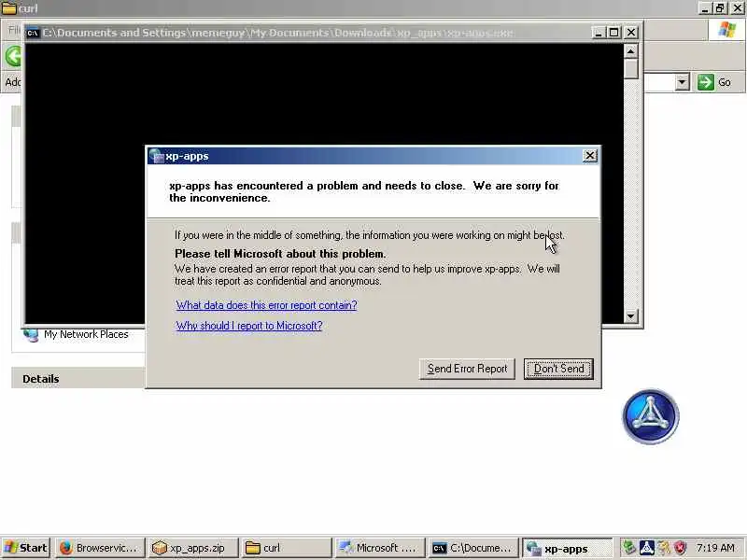Click the console vertical scrollbar thumb
This screenshot has width=747, height=560.
pyautogui.click(x=631, y=68)
